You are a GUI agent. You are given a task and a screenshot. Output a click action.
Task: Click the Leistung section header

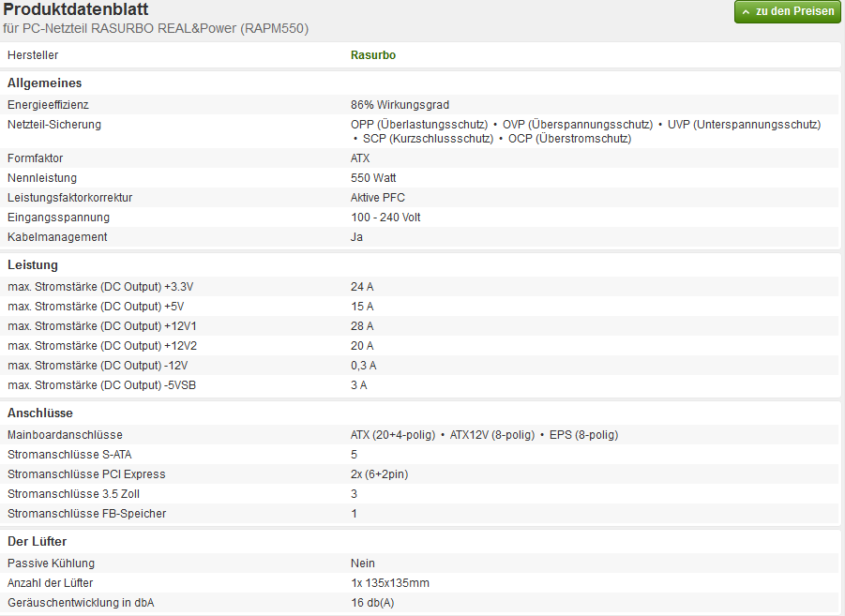(33, 265)
